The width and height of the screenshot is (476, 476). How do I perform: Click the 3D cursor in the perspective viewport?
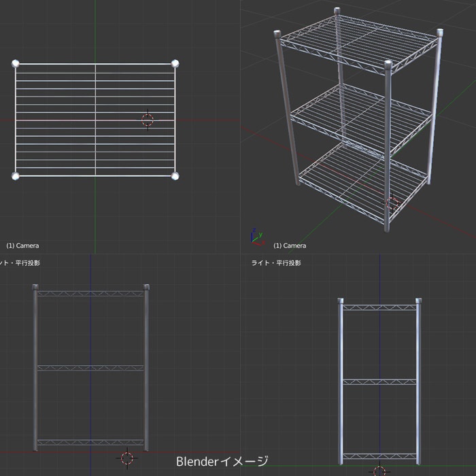(x=392, y=203)
